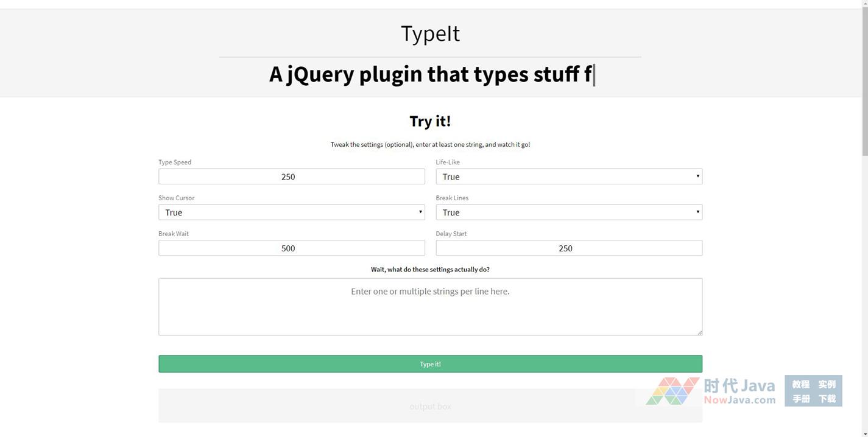Select the Delay Start input field
Image resolution: width=868 pixels, height=437 pixels.
pos(568,248)
